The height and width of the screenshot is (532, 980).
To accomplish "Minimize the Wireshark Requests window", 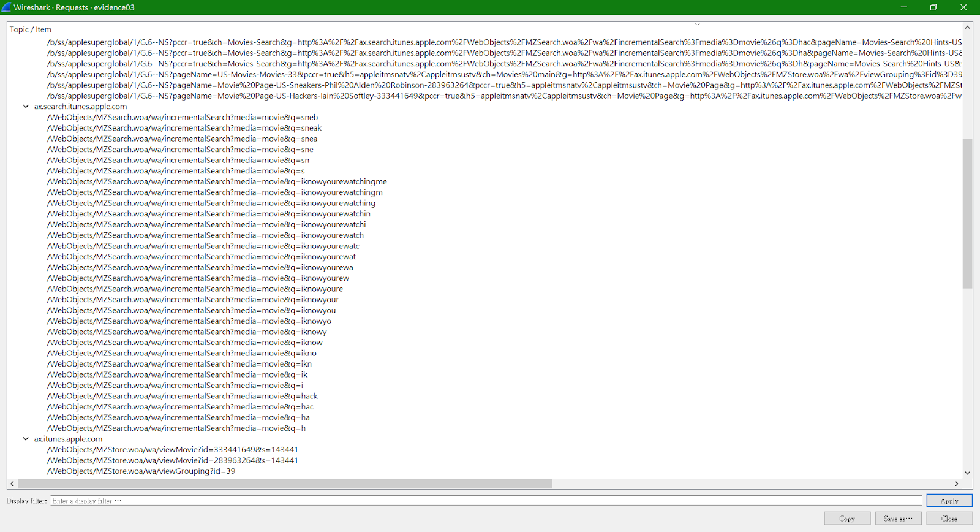I will [903, 7].
